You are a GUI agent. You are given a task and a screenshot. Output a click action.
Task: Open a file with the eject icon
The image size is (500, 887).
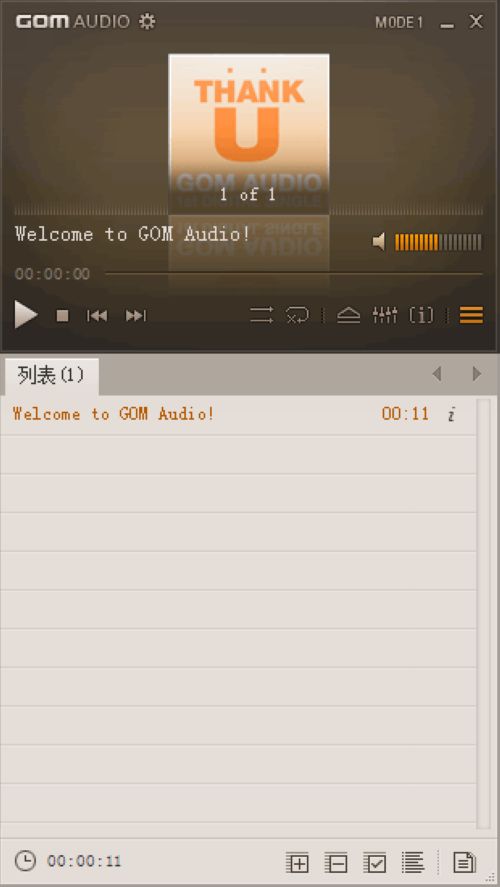coord(348,315)
